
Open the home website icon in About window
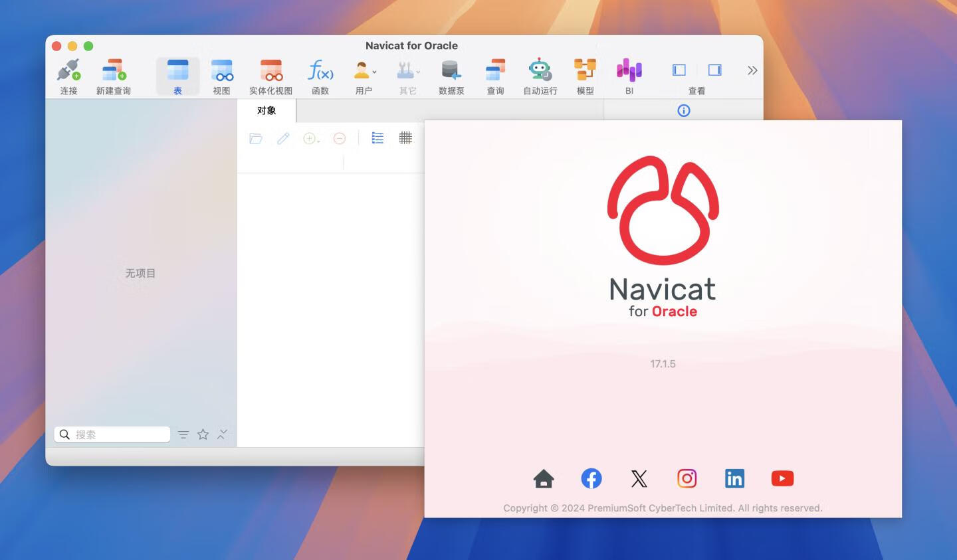click(544, 478)
